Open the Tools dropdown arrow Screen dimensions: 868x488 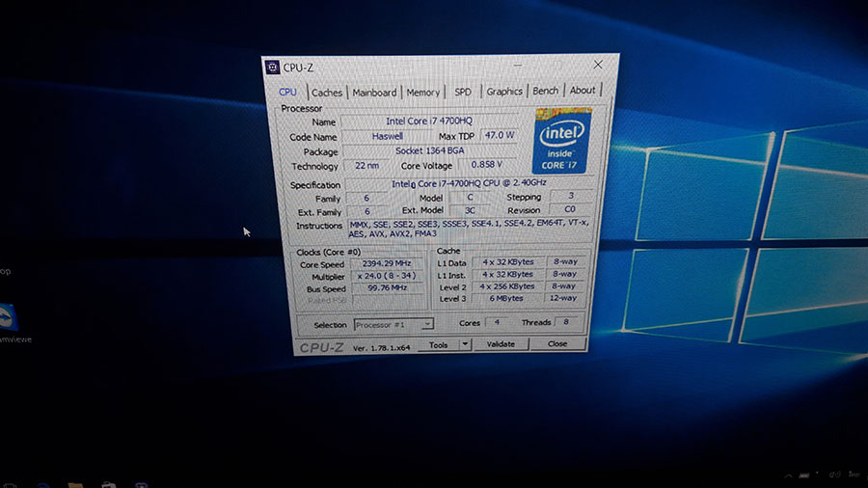pos(465,344)
